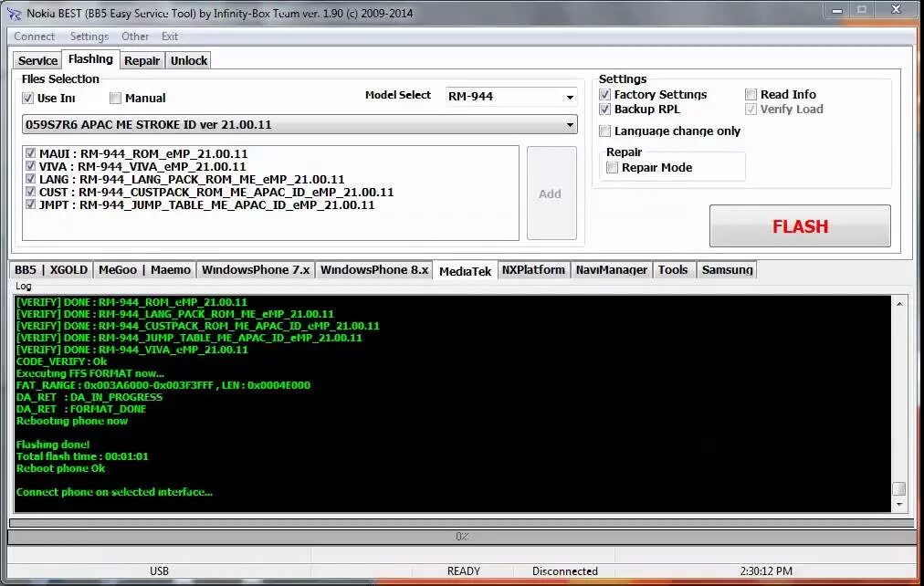The image size is (924, 586).
Task: Click the USB status bar entry
Action: [x=159, y=570]
